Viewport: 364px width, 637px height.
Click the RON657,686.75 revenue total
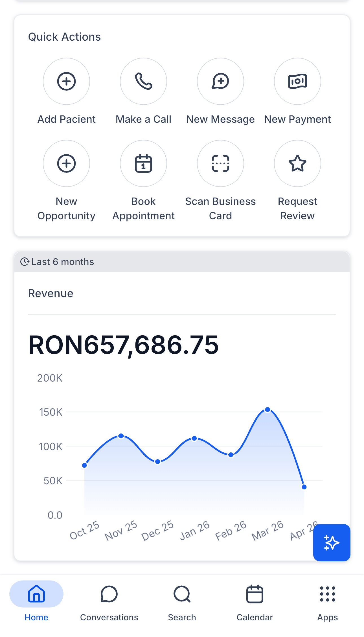point(124,345)
